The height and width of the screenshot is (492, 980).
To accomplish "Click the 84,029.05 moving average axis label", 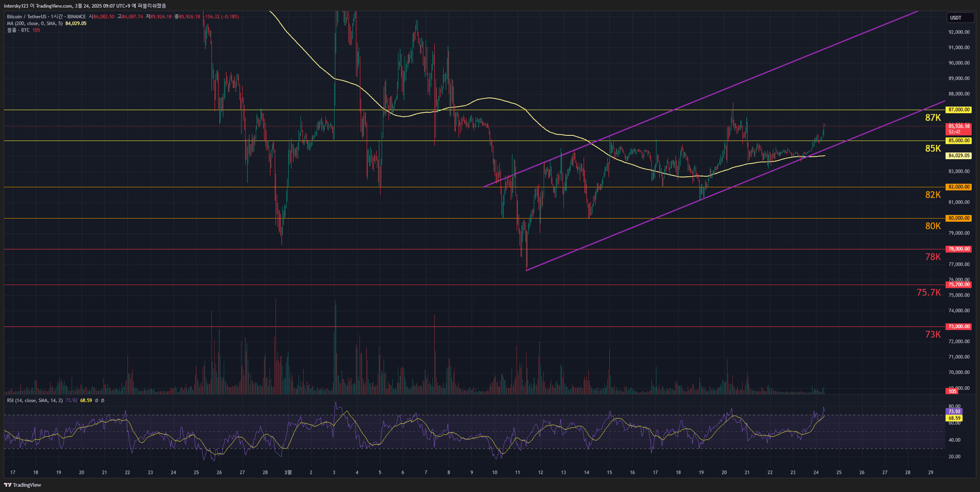I will click(x=958, y=156).
